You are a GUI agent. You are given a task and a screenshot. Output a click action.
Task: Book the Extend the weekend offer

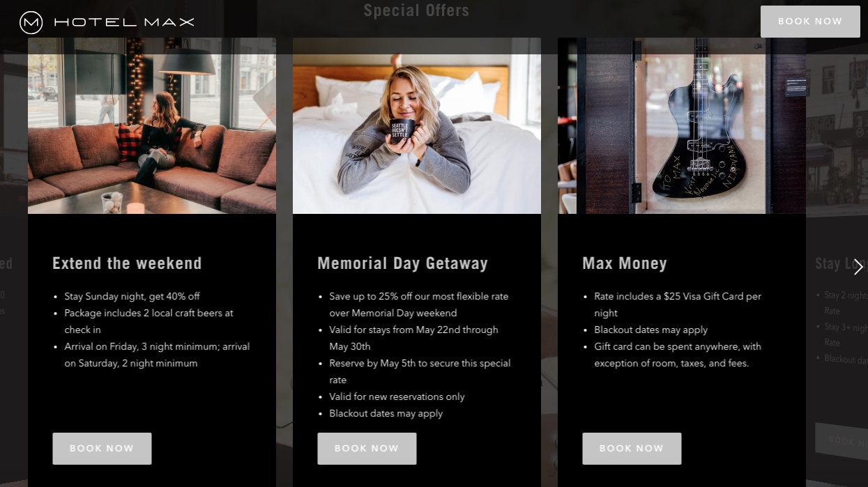[102, 449]
